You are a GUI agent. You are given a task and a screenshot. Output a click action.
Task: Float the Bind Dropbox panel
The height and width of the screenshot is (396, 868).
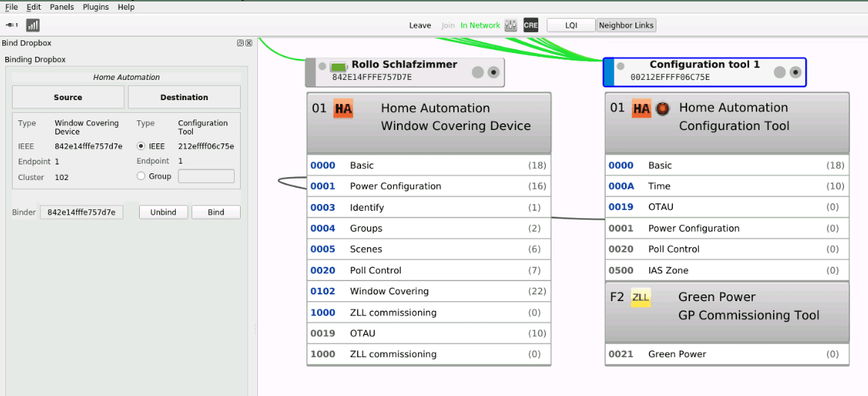pyautogui.click(x=240, y=43)
